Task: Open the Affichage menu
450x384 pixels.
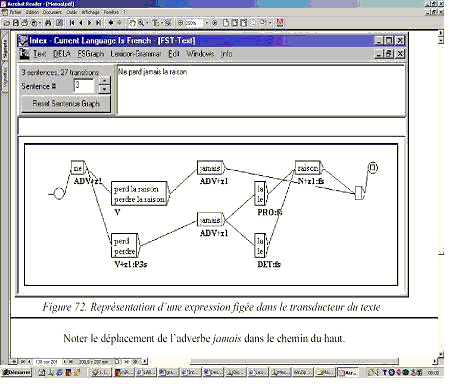Action: [91, 12]
